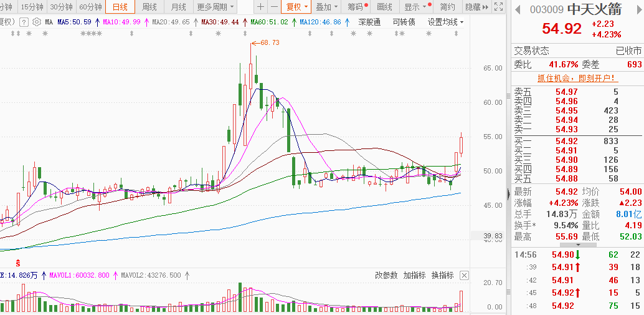Screen dimensions: 644x315
Task: Click the 卖五 price 54.97
Action: [567, 92]
